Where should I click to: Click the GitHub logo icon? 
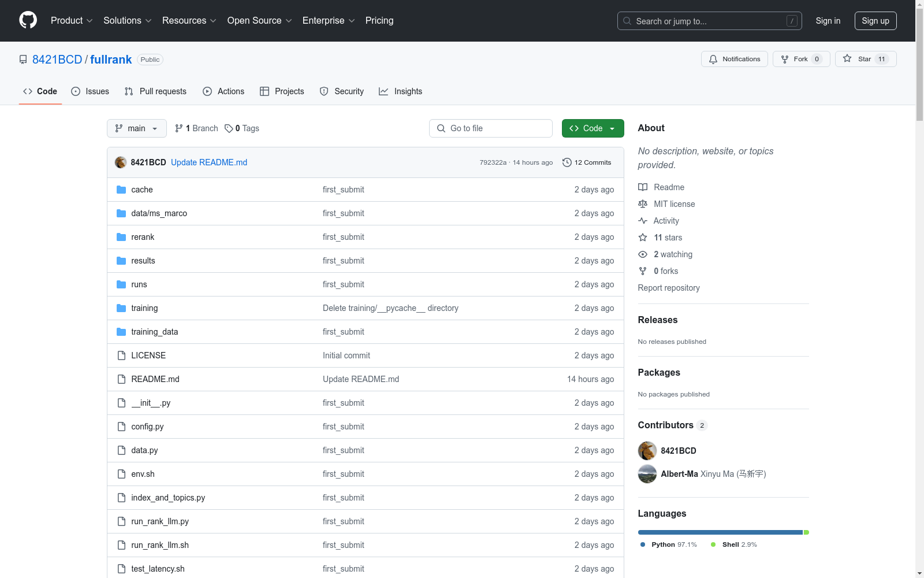tap(28, 20)
